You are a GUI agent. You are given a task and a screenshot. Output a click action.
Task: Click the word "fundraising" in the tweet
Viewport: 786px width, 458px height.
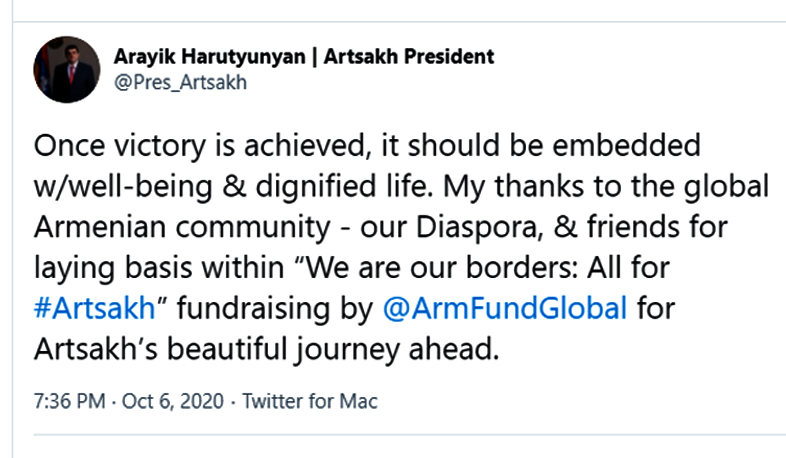[250, 306]
